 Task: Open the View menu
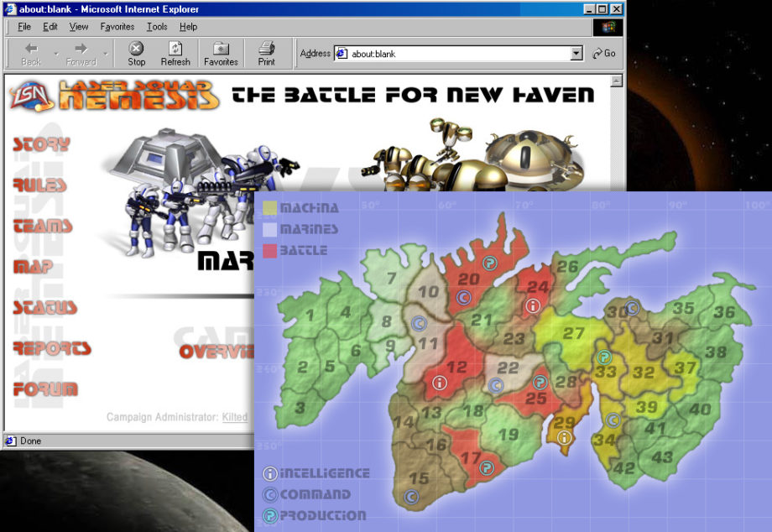(78, 27)
